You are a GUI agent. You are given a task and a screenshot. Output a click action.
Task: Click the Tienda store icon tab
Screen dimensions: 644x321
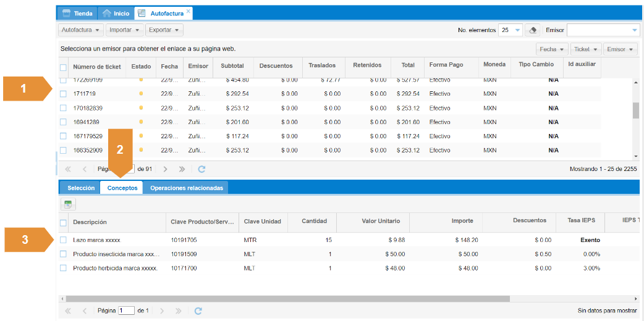tap(78, 13)
